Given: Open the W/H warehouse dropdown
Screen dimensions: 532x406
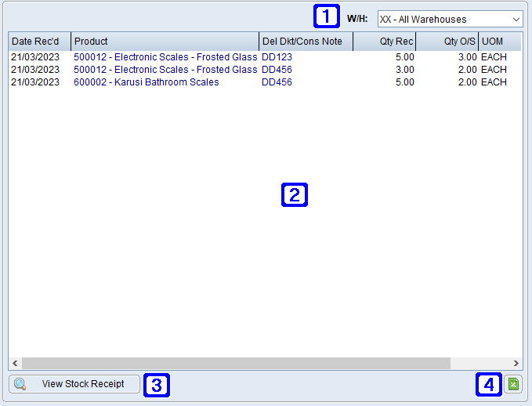Looking at the screenshot, I should pyautogui.click(x=449, y=19).
